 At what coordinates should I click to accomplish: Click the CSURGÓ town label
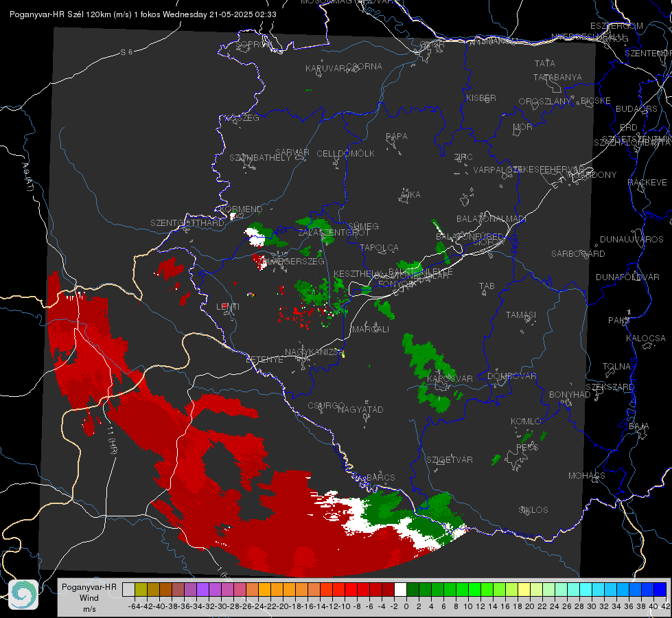(x=327, y=406)
